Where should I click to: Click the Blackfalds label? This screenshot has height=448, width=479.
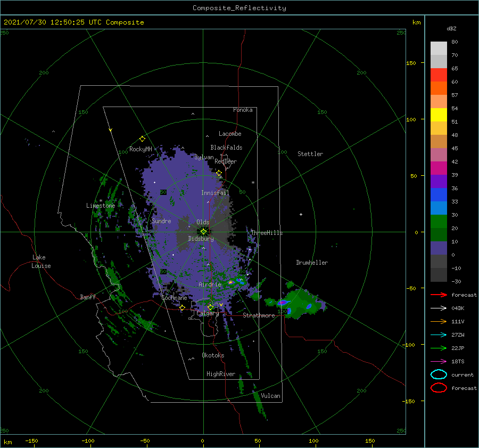[x=226, y=148]
